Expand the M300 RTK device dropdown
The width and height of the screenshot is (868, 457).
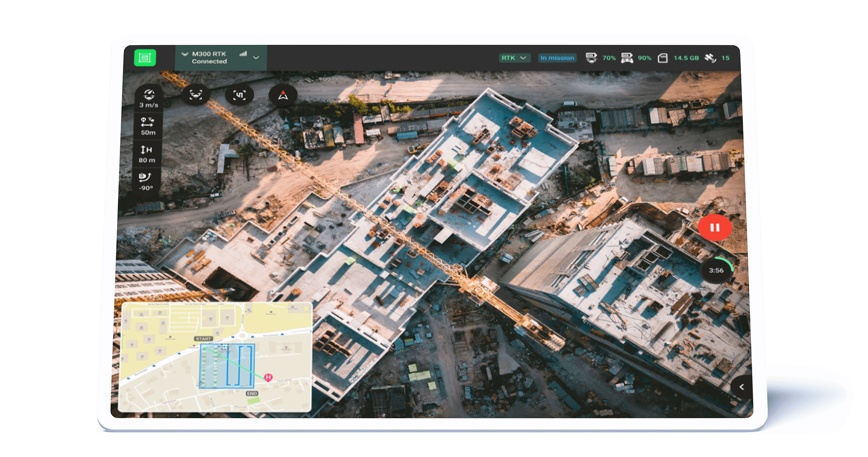[256, 58]
